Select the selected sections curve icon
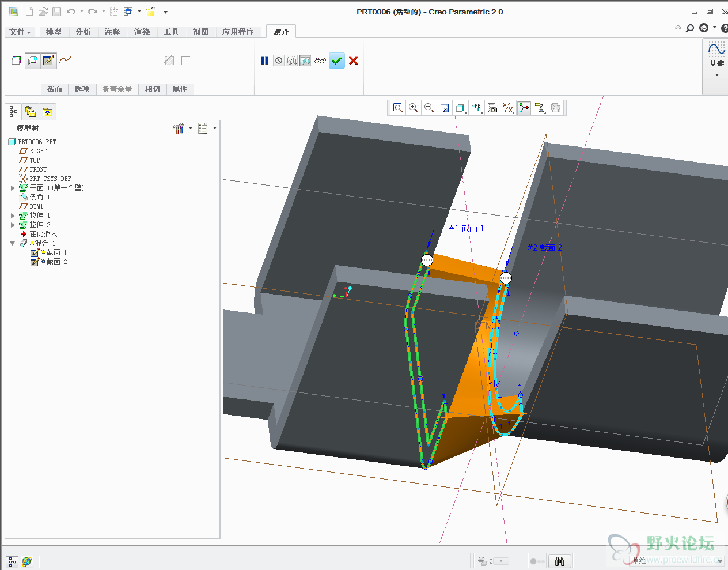728x570 pixels. pos(65,60)
